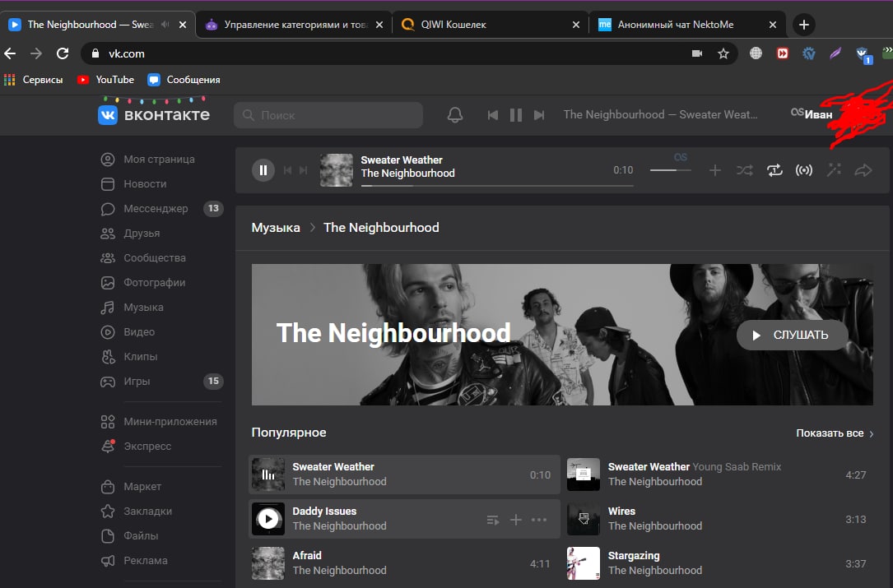Open Экспресс in the sidebar
The image size is (893, 588).
click(x=137, y=447)
